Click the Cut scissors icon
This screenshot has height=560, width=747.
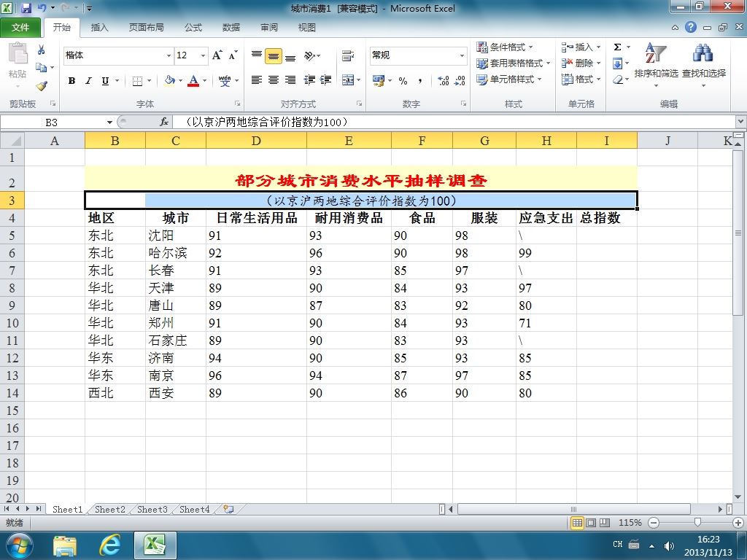click(x=42, y=50)
